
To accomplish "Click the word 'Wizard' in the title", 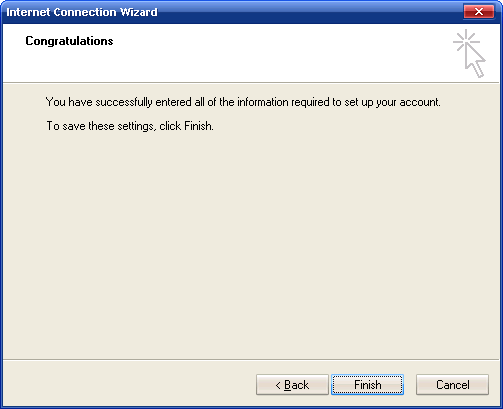I will tap(139, 12).
